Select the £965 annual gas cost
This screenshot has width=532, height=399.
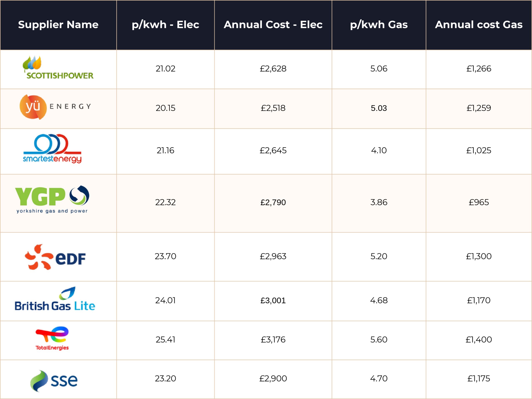tap(479, 202)
